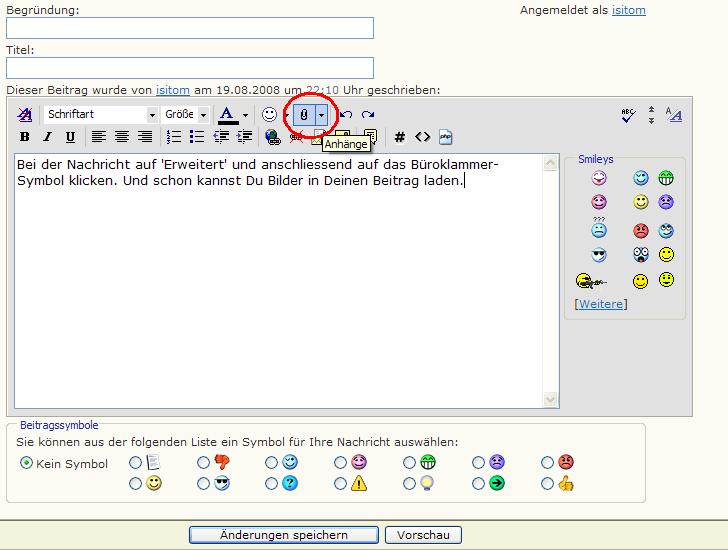Select the green arrow post symbol radio

click(478, 484)
